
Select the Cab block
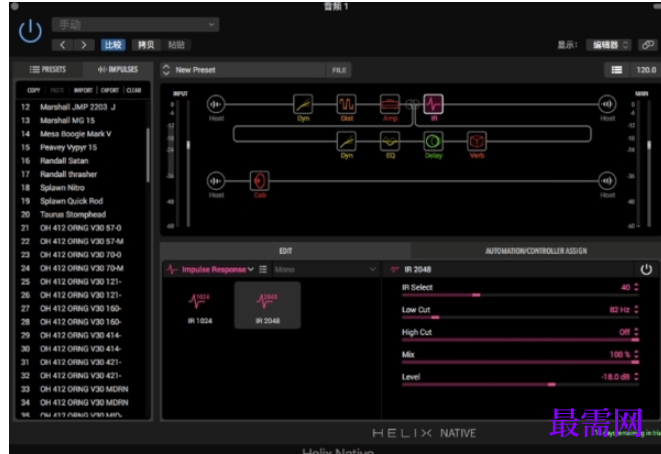pos(260,181)
